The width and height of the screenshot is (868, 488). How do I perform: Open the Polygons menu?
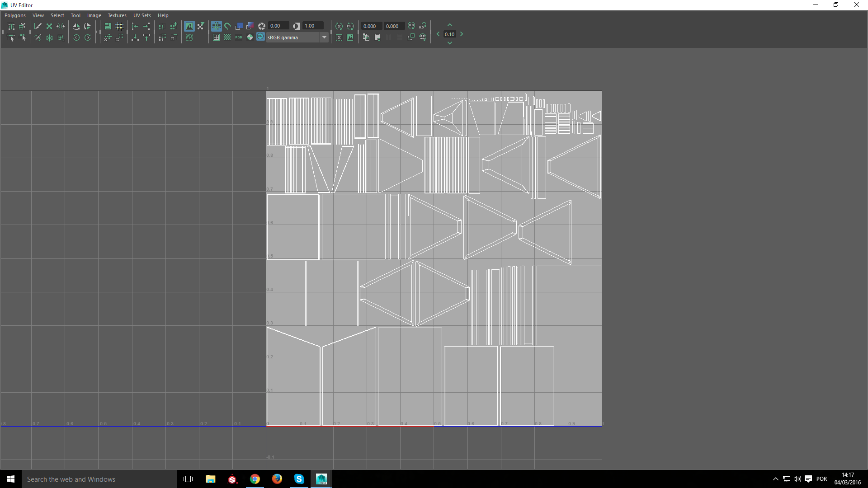pos(15,15)
